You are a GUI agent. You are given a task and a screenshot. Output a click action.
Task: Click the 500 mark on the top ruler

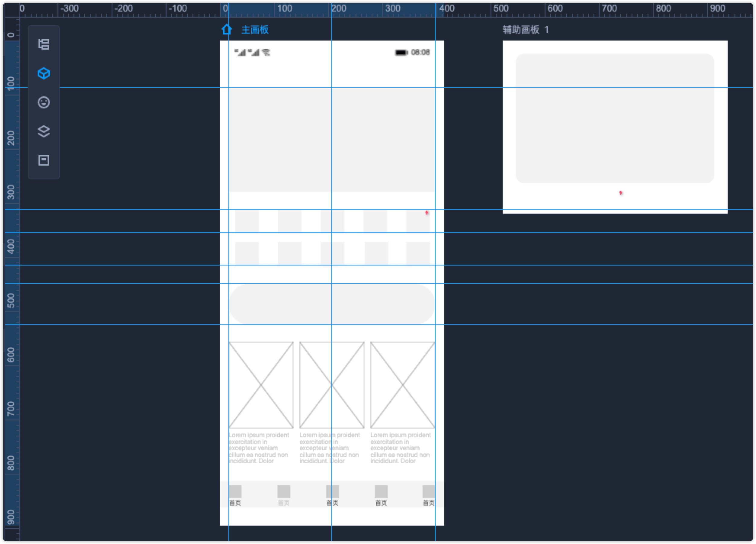click(x=501, y=8)
